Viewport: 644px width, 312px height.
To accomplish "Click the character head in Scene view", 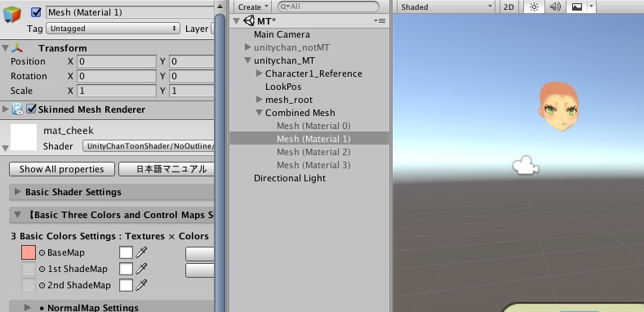I will click(x=559, y=106).
